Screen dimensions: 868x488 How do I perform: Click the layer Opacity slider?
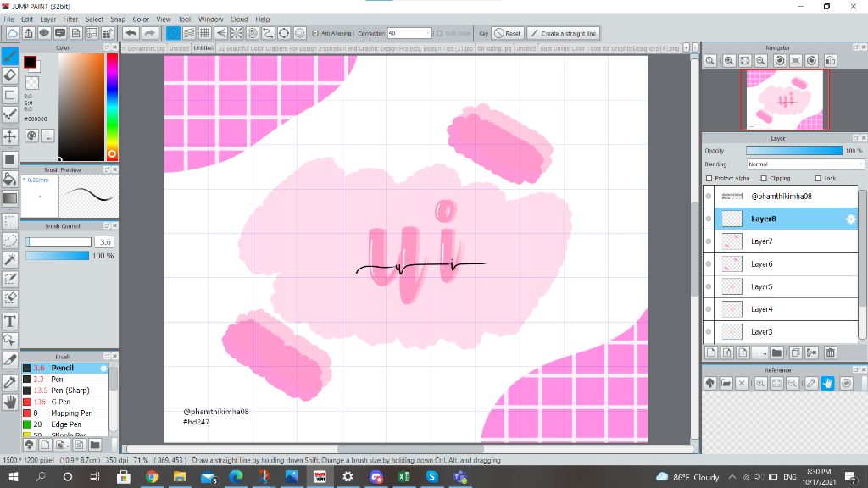(x=793, y=151)
